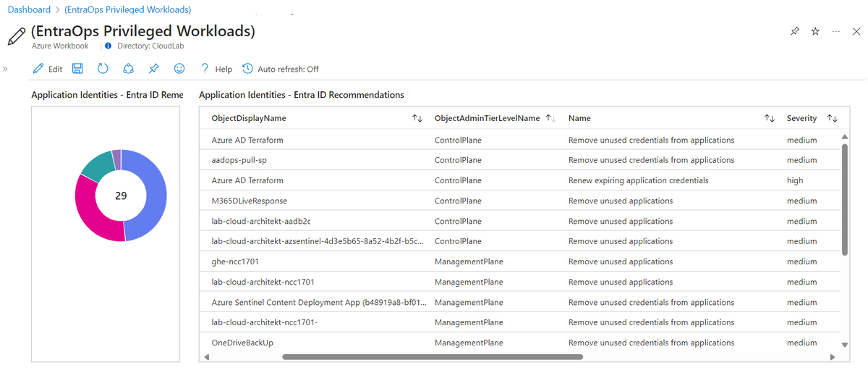
Task: Select lab-cloud-architekt-azsentinel row
Action: tap(519, 241)
